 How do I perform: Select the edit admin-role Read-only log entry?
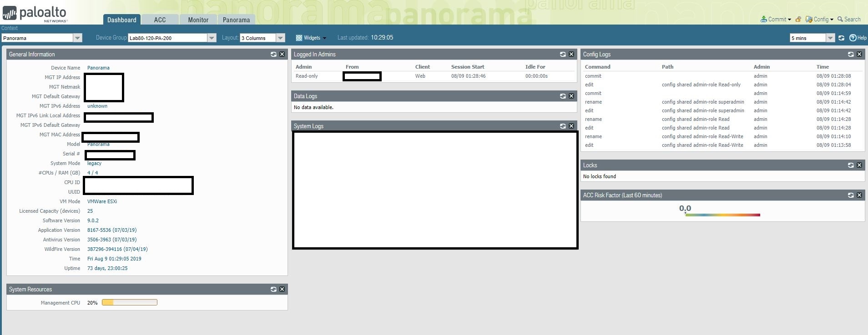click(x=722, y=85)
